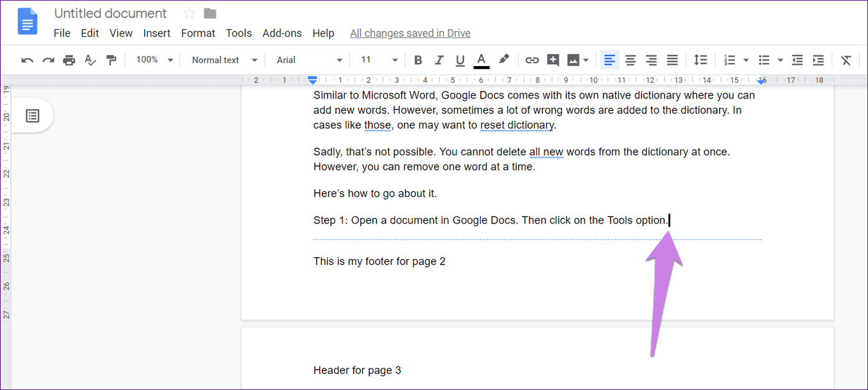The width and height of the screenshot is (868, 390).
Task: Apply bulleted list
Action: tap(764, 60)
